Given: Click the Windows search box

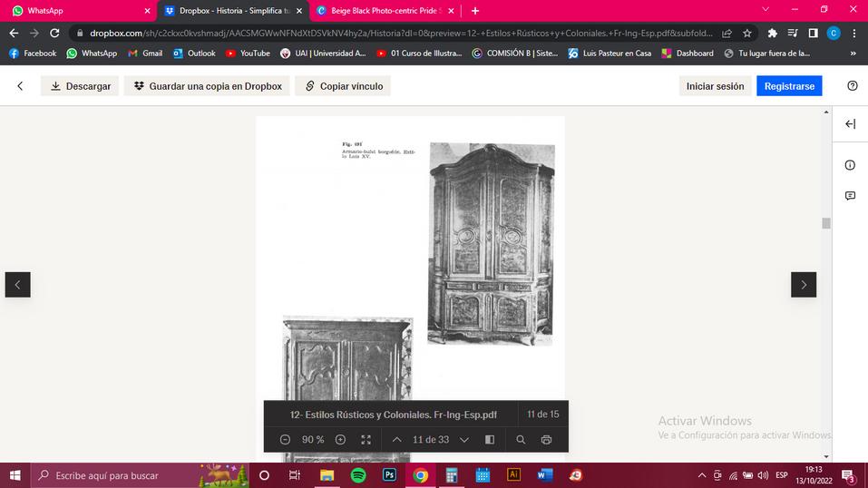Looking at the screenshot, I should tap(141, 475).
